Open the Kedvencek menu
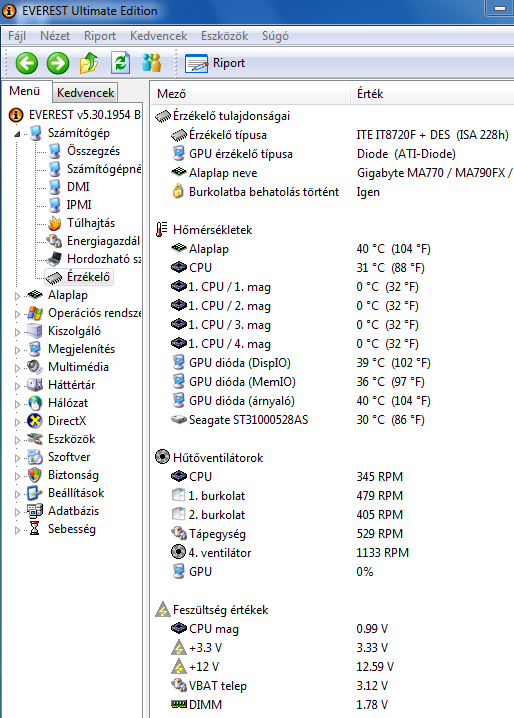 coord(159,36)
